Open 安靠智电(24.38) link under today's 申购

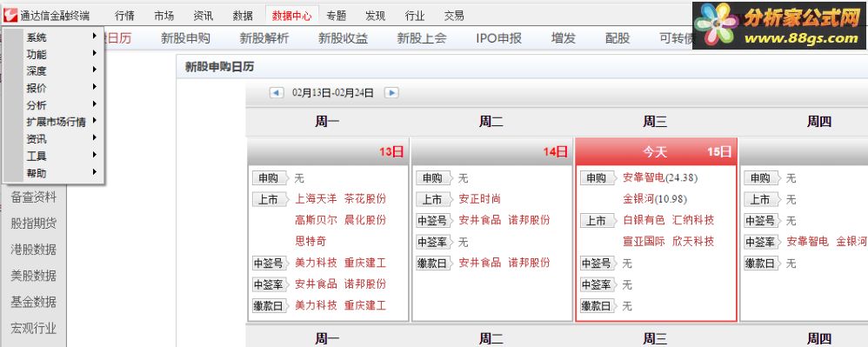click(660, 177)
